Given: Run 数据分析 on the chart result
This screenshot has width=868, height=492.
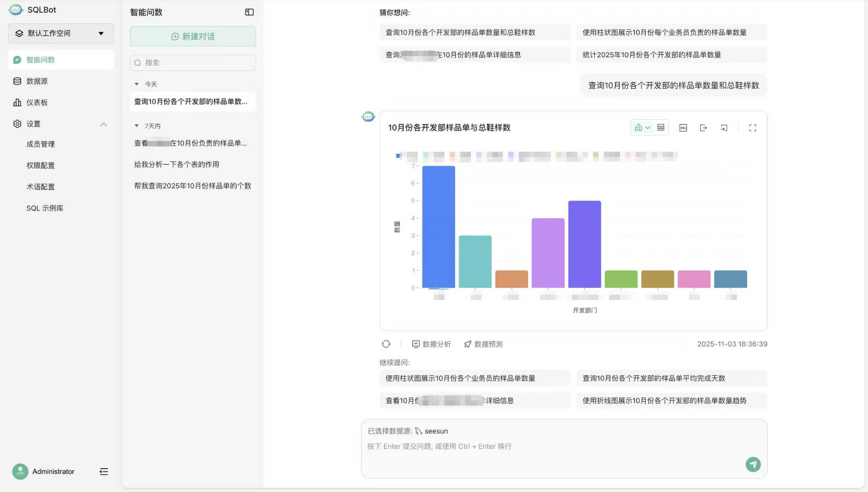Looking at the screenshot, I should click(431, 344).
